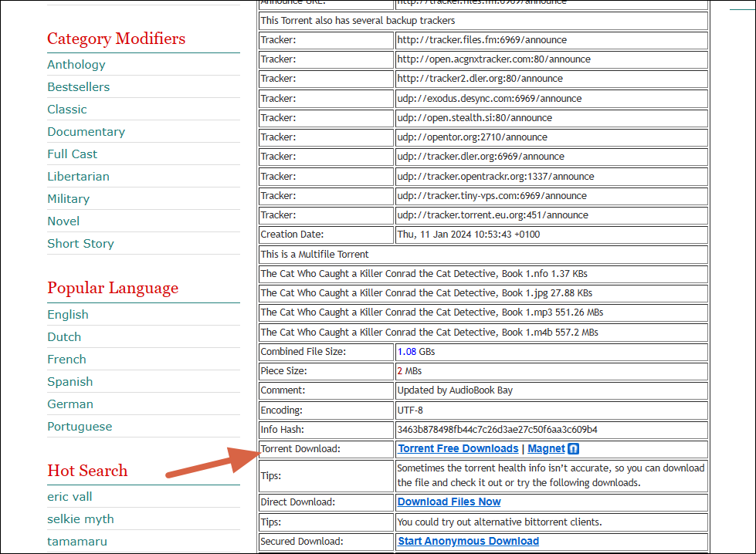This screenshot has height=554, width=756.
Task: Choose Portuguese under Popular Language
Action: coord(80,427)
